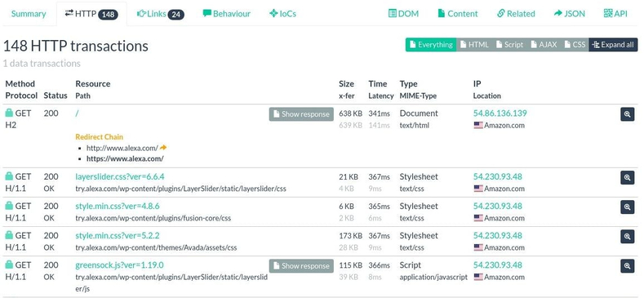The width and height of the screenshot is (644, 298).
Task: Click the US flag in the / row
Action: click(x=478, y=126)
